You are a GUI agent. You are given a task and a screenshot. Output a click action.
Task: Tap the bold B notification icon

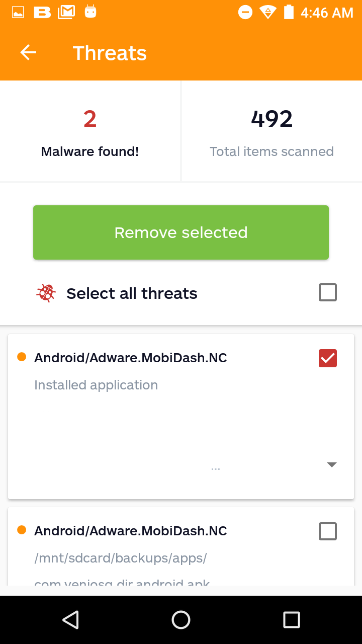(42, 13)
